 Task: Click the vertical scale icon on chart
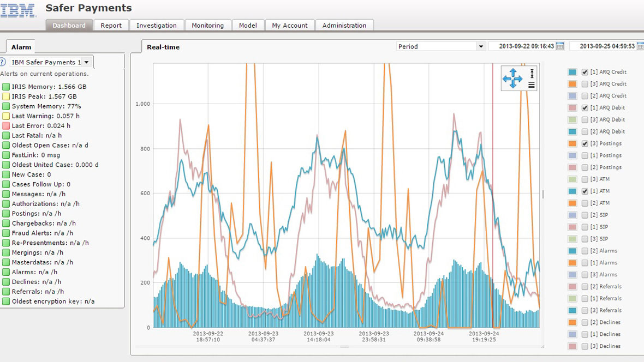click(532, 73)
